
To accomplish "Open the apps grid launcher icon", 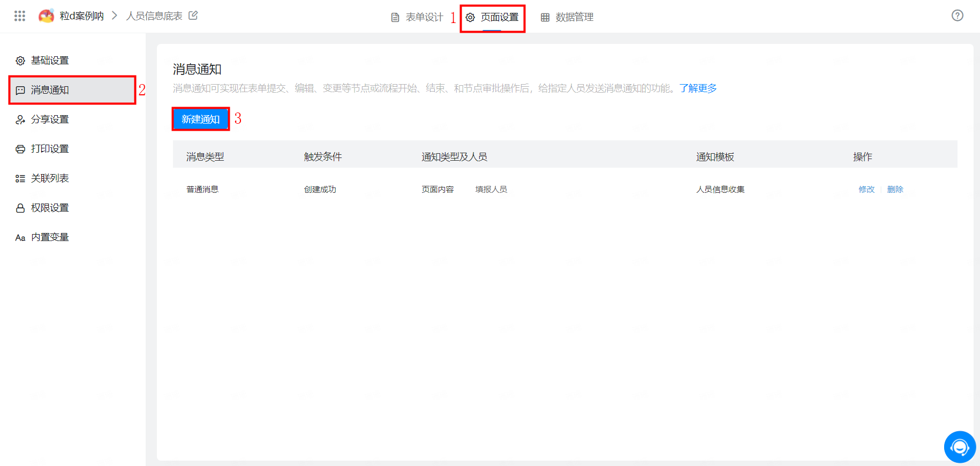I will [20, 16].
